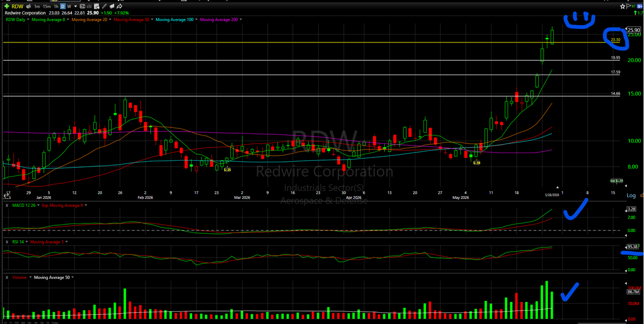Close the MACD indicator pane
Screen dimensions: 644x324
[x=7, y=205]
